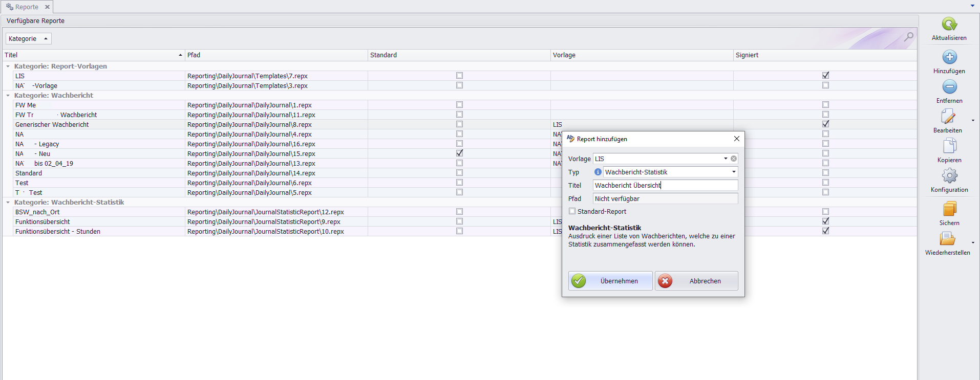
Task: Toggle Standard checkbox for LIS template row
Action: tap(459, 76)
